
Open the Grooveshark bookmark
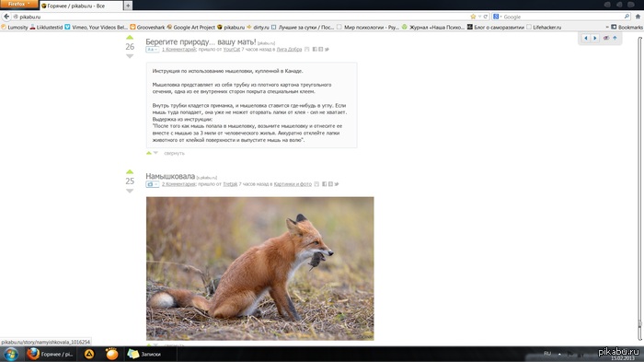[147, 27]
